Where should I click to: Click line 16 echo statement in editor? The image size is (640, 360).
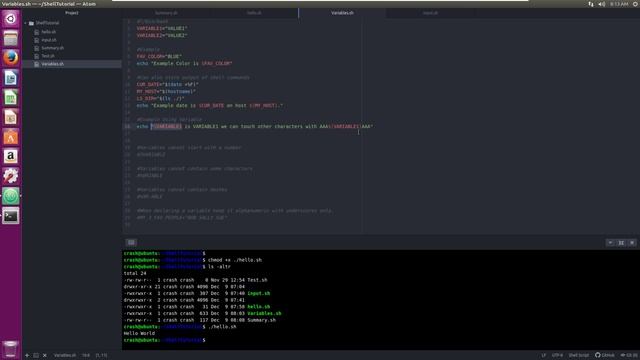(x=254, y=127)
